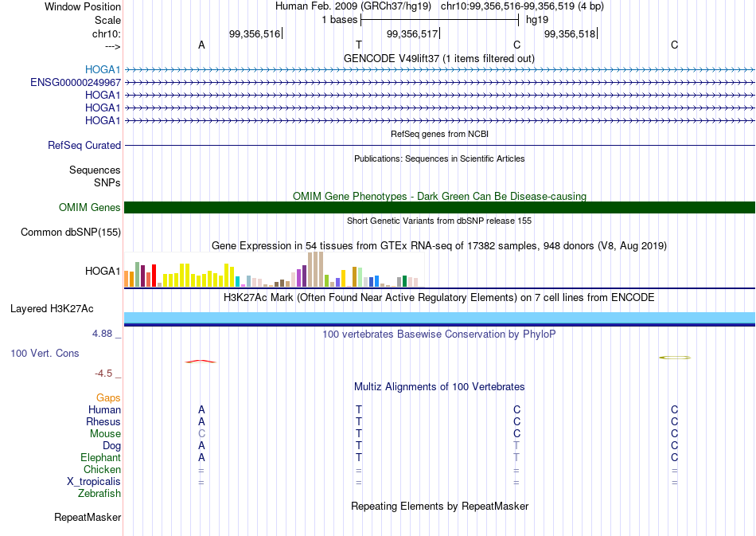Click the light blue H3K27Ac signal band
Screen dimensions: 756x536
(440, 318)
